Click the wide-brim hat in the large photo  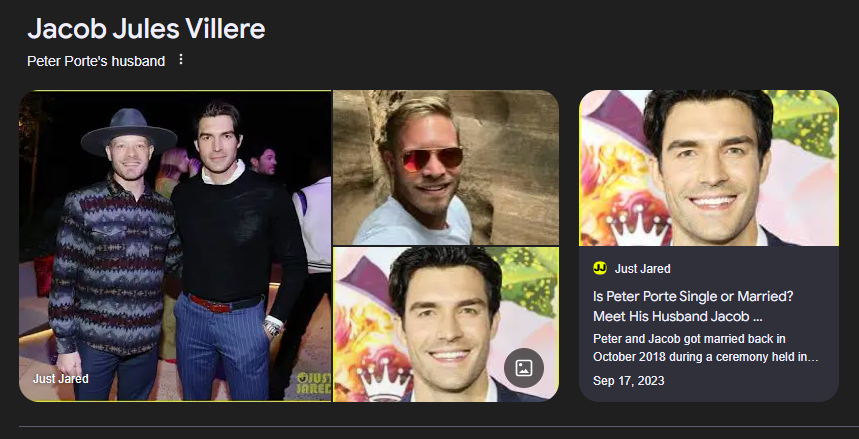click(x=129, y=132)
